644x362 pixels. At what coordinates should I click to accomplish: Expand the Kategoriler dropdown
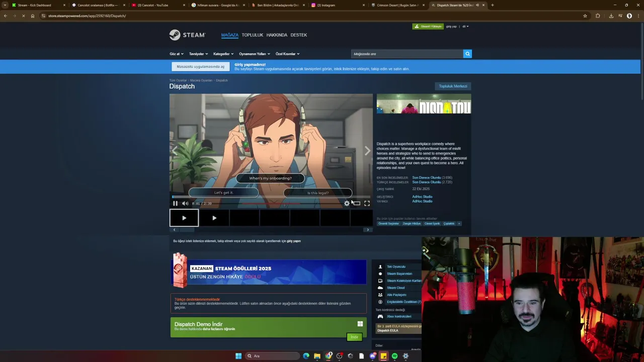point(223,54)
